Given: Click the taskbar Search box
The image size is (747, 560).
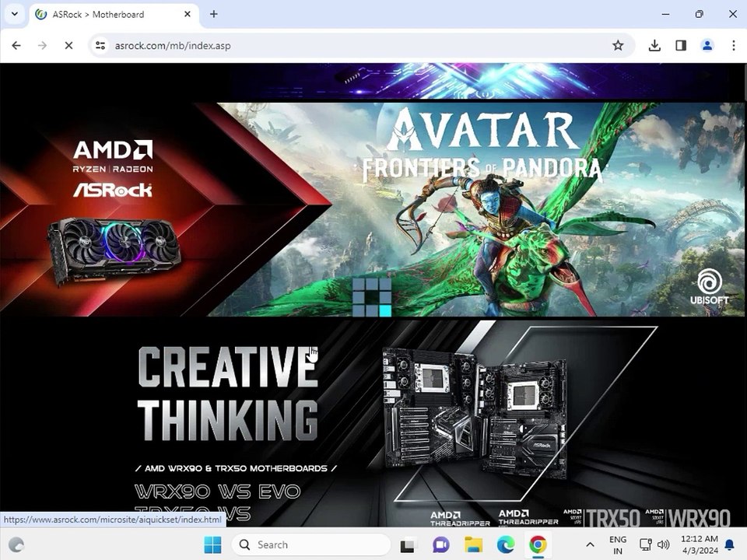Looking at the screenshot, I should [310, 544].
